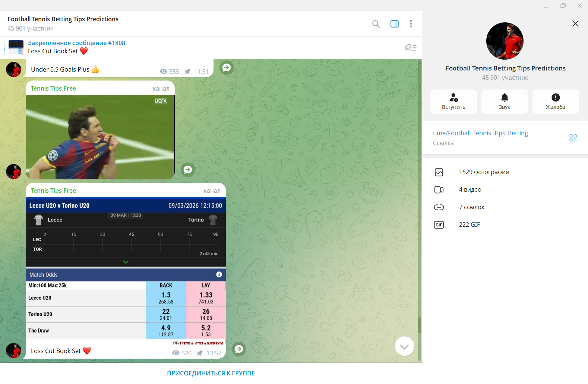Toggle the right info side panel

coord(394,24)
